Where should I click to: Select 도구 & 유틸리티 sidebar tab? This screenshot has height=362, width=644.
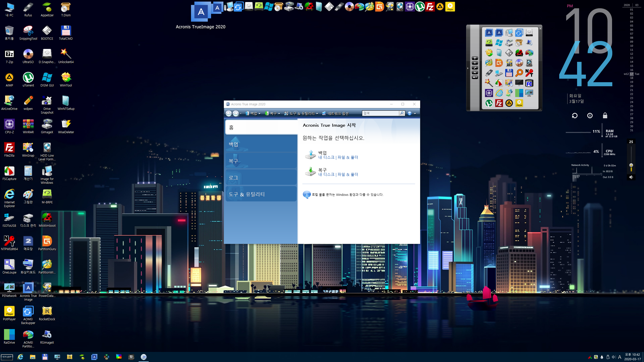coord(261,194)
